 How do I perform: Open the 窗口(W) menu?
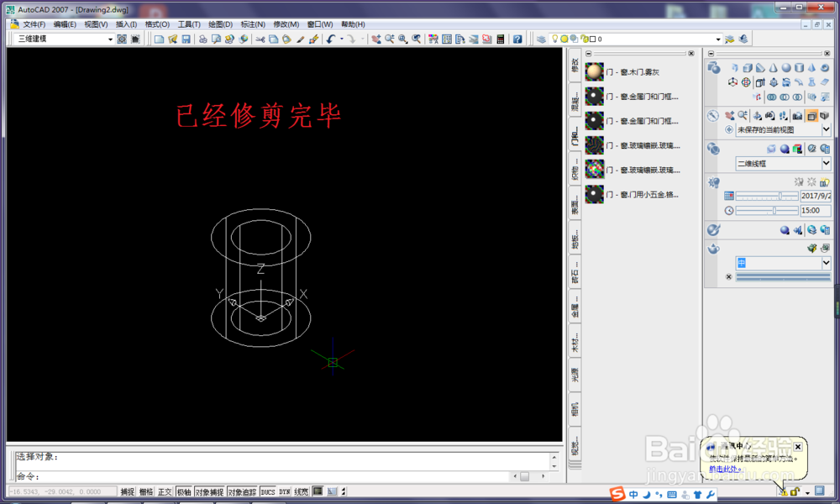pos(320,24)
